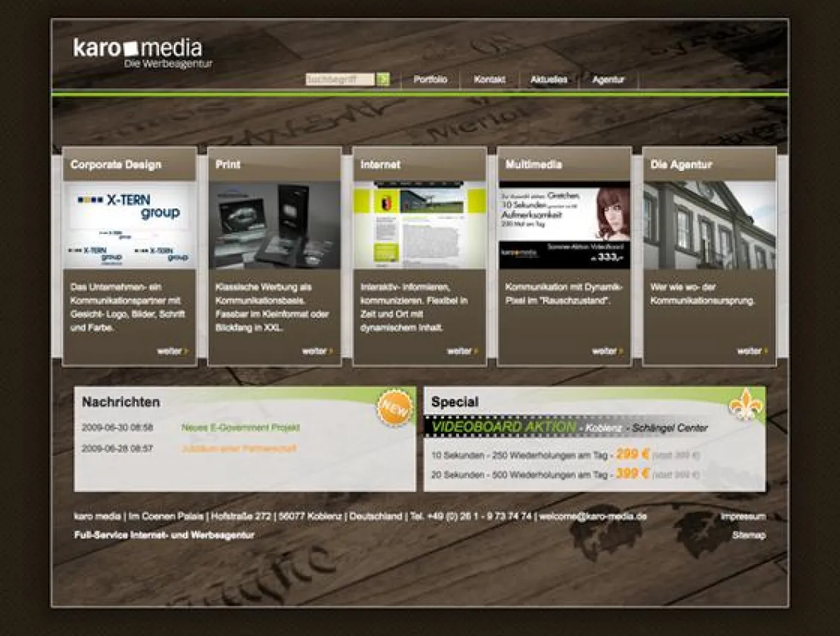840x636 pixels.
Task: Follow the weiter link under Corporate Design
Action: tap(173, 351)
